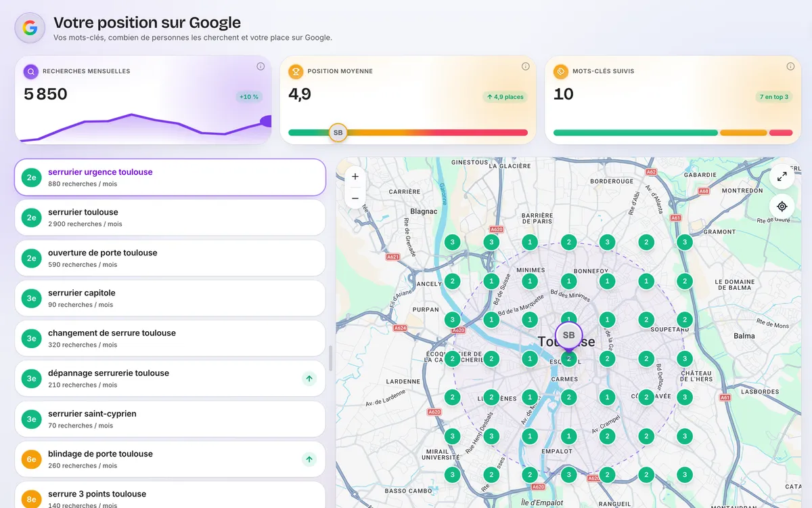Click the Votre position sur Google heading

point(147,22)
